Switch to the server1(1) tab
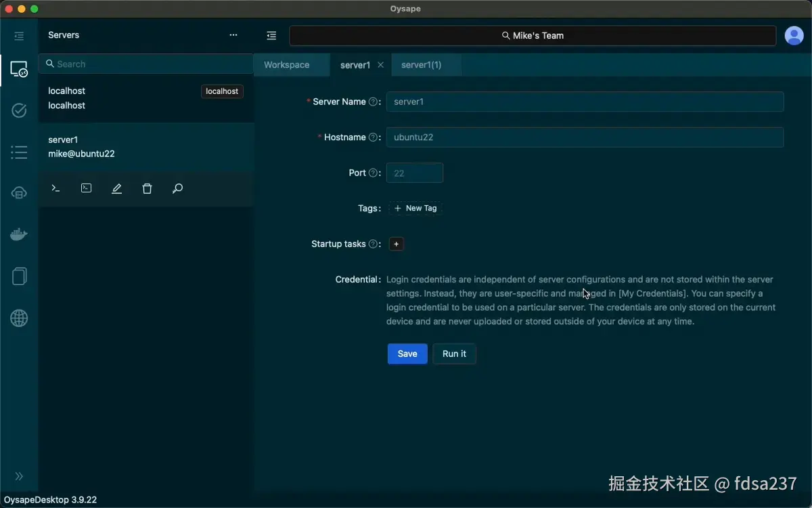 pyautogui.click(x=421, y=64)
